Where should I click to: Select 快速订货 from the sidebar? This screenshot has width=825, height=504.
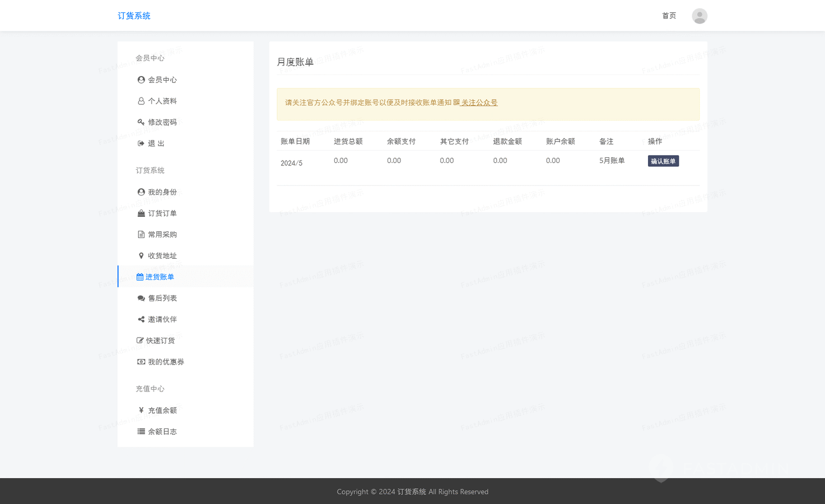pyautogui.click(x=160, y=341)
